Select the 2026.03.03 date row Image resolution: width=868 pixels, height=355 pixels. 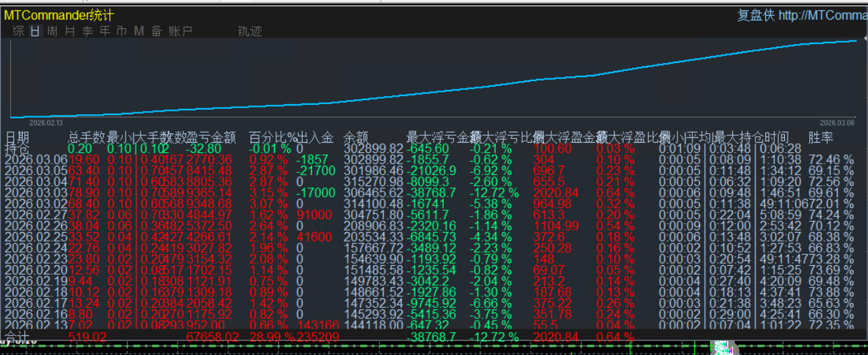[36, 192]
